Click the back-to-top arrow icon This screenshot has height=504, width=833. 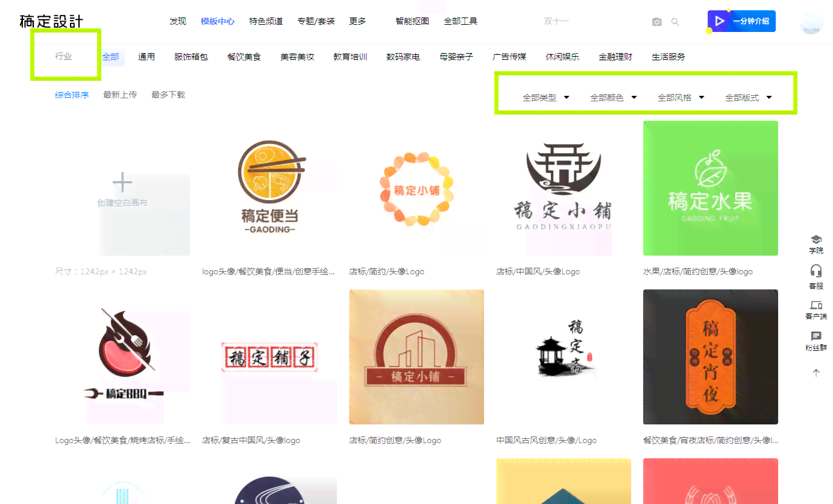coord(816,373)
